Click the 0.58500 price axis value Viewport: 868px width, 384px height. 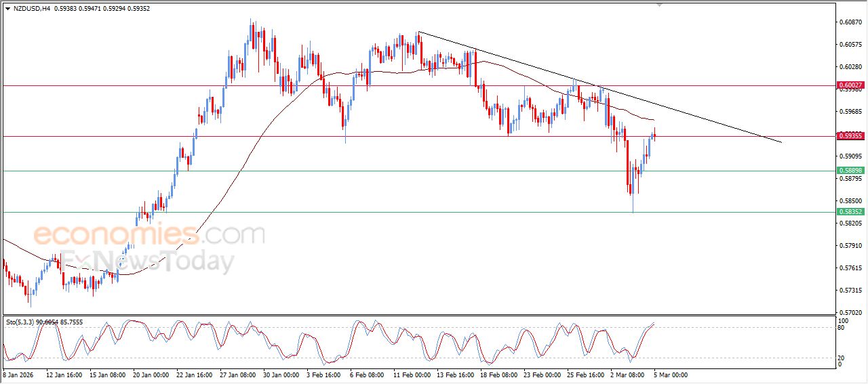850,201
